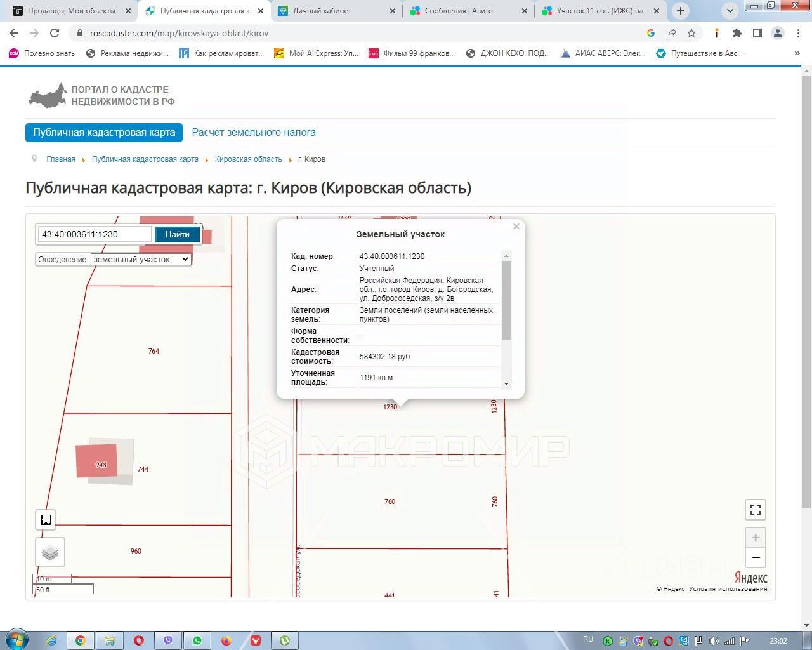812x650 pixels.
Task: Launch Internet Explorer from taskbar
Action: pos(51,640)
